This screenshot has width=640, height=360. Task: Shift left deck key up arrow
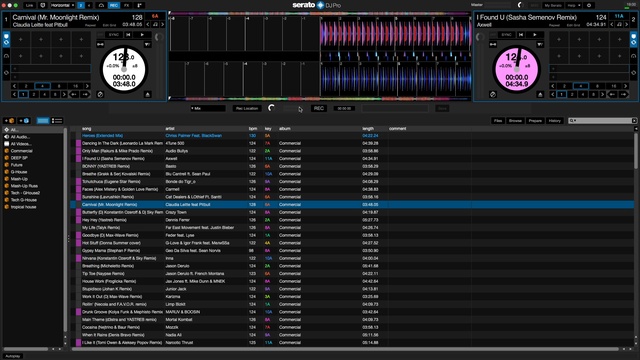click(162, 24)
